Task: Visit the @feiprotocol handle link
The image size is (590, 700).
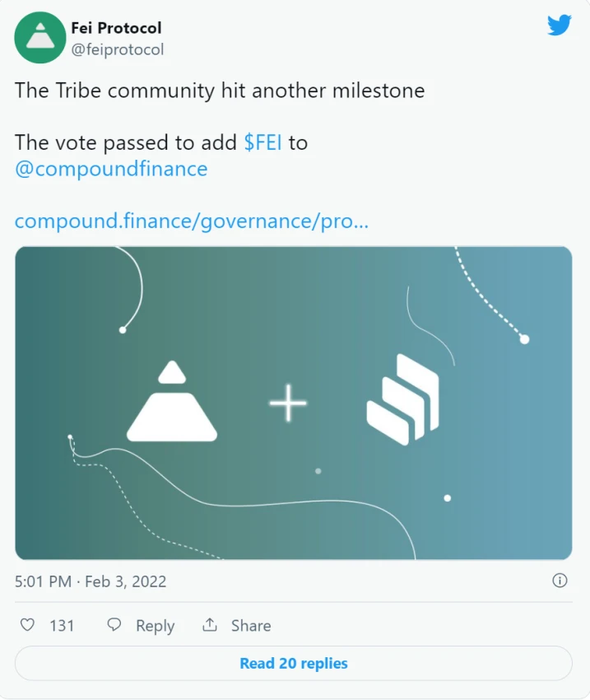Action: tap(117, 49)
